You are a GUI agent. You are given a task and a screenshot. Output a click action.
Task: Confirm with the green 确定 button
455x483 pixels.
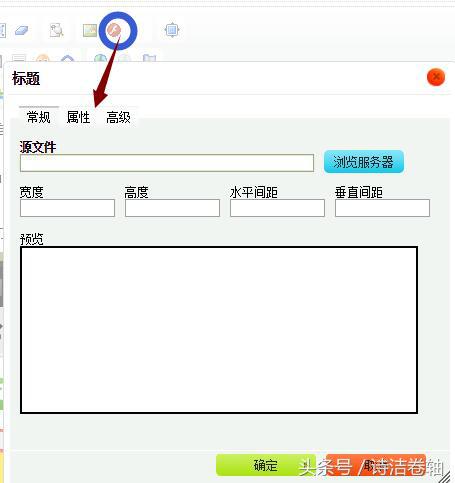266,465
